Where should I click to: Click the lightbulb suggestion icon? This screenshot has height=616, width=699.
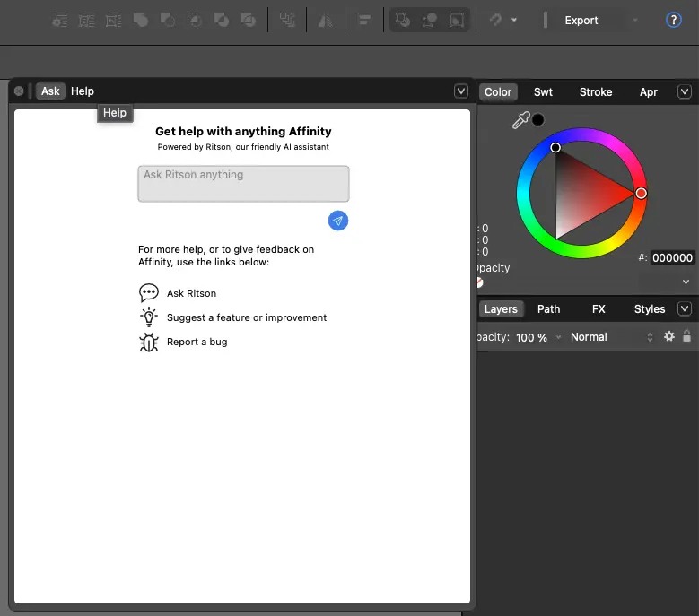point(149,317)
